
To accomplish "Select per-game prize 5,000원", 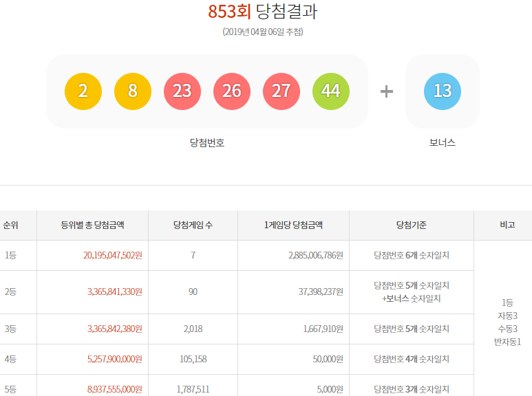I will click(330, 389).
